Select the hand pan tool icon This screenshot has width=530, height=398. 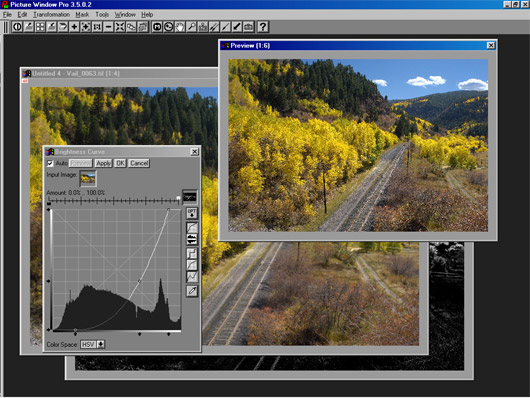coord(180,27)
